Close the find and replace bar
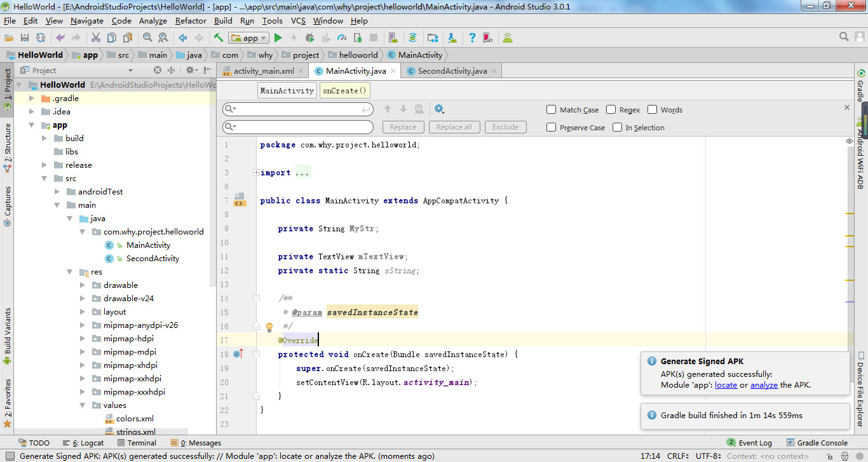Viewport: 868px width, 462px height. (846, 108)
